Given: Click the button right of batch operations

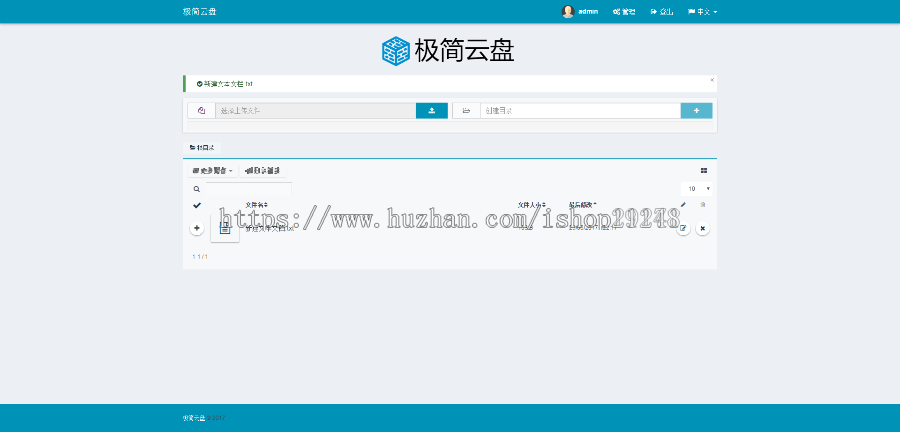Looking at the screenshot, I should coord(262,170).
